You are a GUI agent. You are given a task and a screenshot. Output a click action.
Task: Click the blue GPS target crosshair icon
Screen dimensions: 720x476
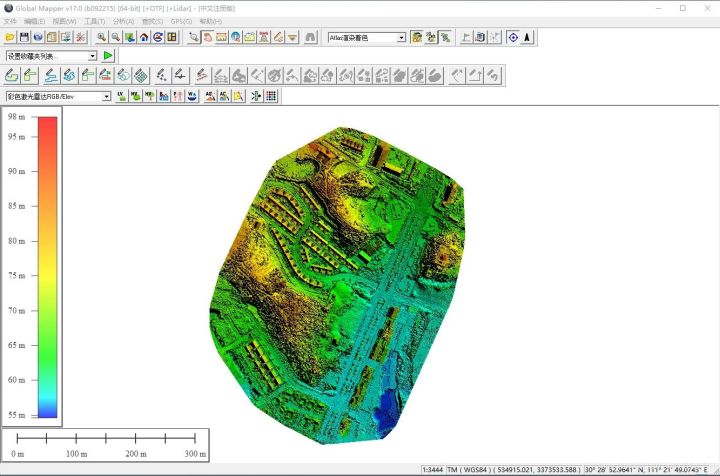click(x=513, y=37)
